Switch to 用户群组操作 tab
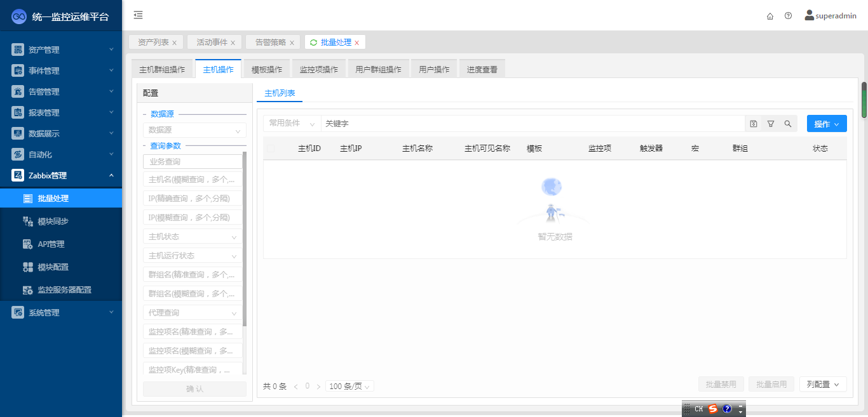The width and height of the screenshot is (868, 417). click(378, 69)
